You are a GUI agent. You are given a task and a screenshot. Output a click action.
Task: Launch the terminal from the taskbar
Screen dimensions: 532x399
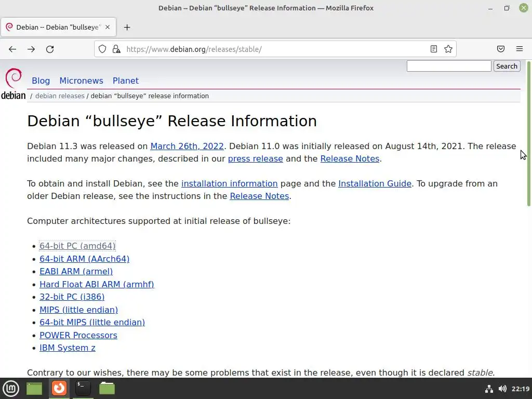pyautogui.click(x=83, y=388)
